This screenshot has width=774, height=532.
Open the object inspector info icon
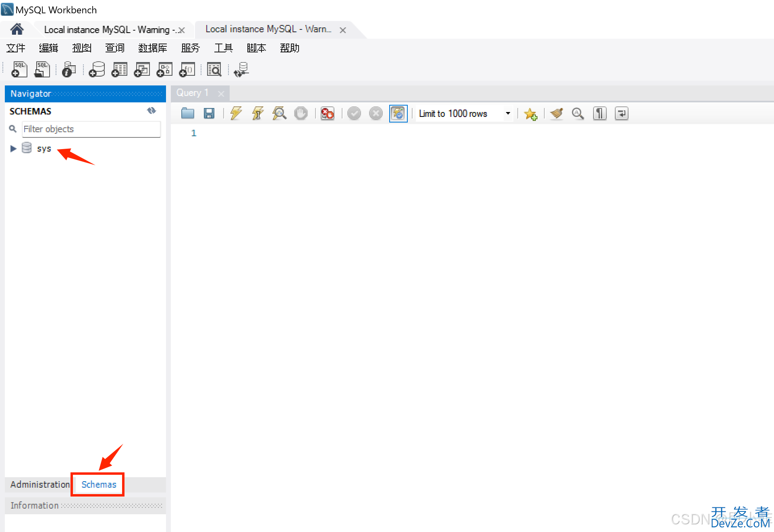(x=69, y=69)
